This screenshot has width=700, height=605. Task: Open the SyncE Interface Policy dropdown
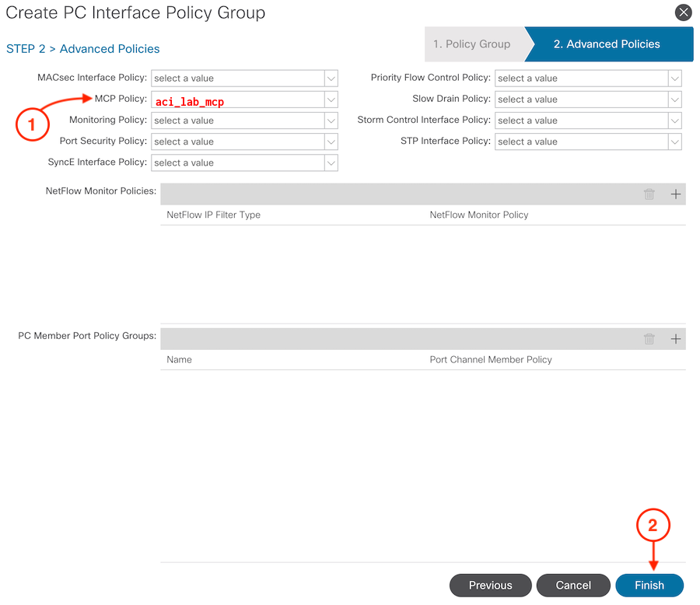(x=331, y=163)
